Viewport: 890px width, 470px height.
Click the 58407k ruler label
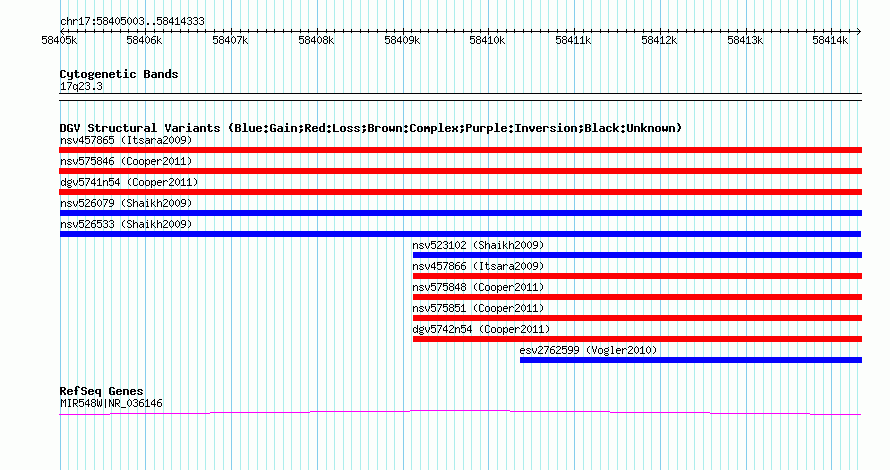(230, 40)
